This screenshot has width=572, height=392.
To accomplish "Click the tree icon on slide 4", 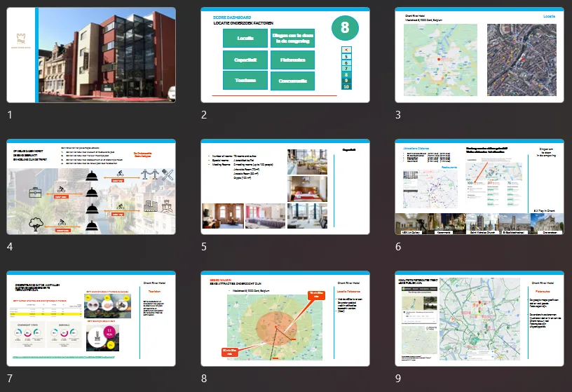I will tap(36, 224).
